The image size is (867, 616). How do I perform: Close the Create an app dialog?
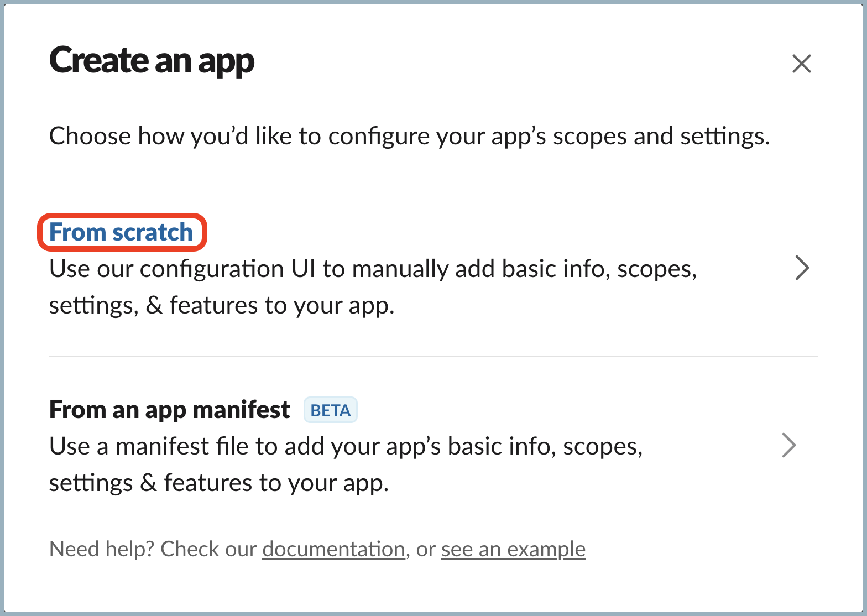[x=801, y=64]
